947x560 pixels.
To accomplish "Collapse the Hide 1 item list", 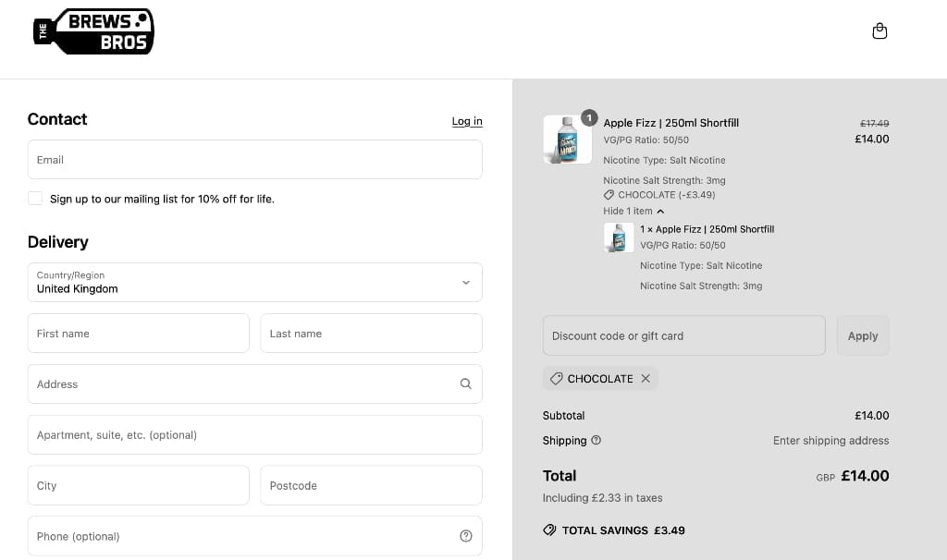I will pyautogui.click(x=633, y=212).
